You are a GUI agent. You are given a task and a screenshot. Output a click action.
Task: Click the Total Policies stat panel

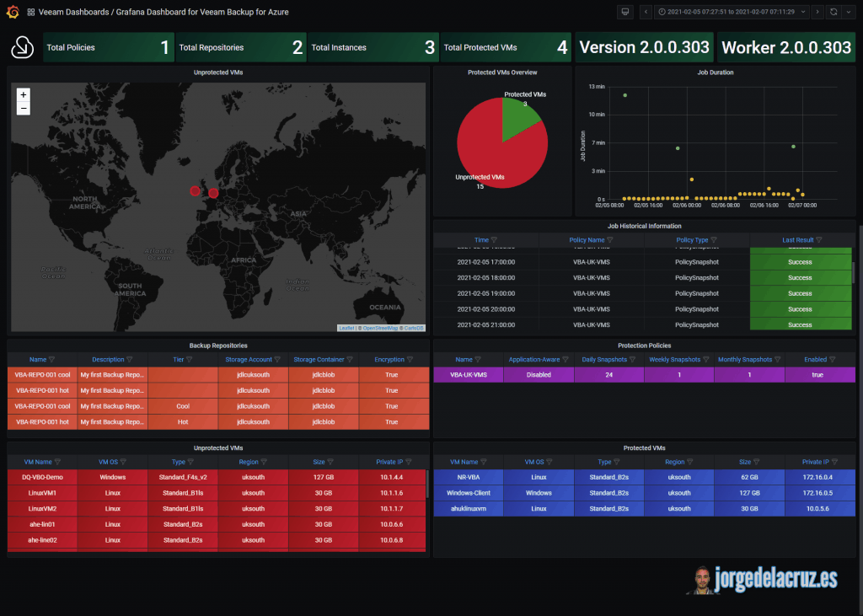click(x=109, y=47)
